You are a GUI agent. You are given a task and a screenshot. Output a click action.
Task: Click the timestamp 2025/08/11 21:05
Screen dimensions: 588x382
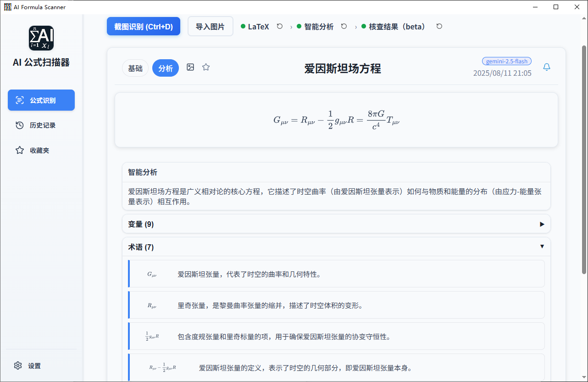coord(502,73)
